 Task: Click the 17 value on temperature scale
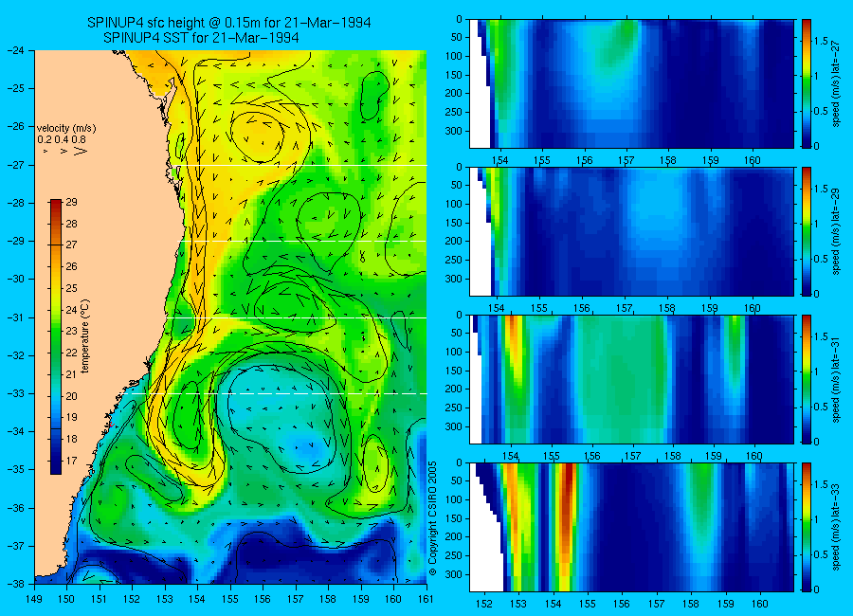pyautogui.click(x=71, y=461)
